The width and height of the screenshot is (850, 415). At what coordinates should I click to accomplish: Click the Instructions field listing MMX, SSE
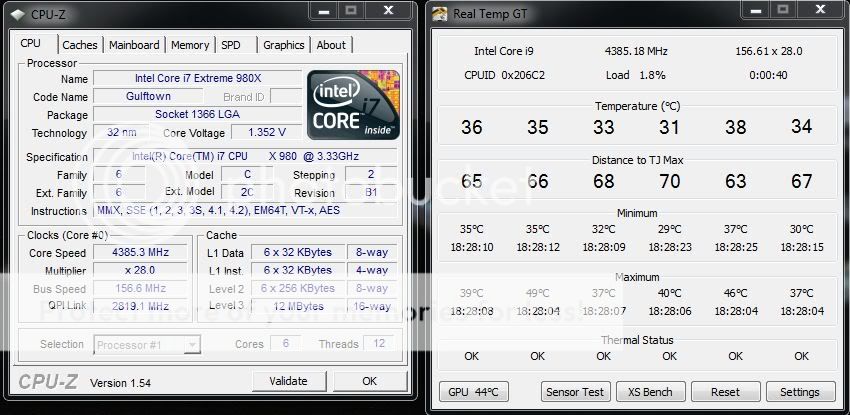246,210
